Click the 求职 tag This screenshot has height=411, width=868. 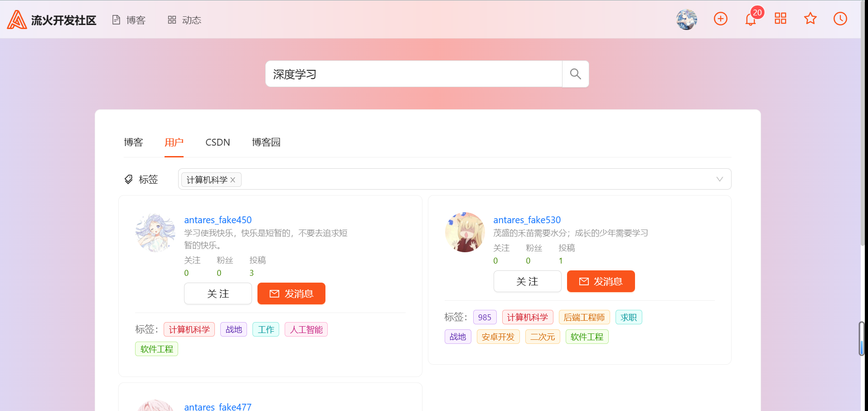629,317
